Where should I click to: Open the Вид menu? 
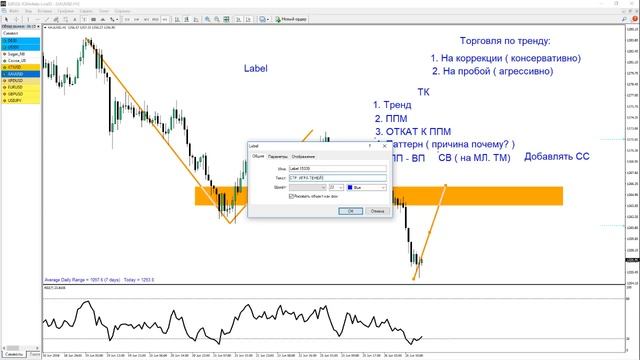29,11
